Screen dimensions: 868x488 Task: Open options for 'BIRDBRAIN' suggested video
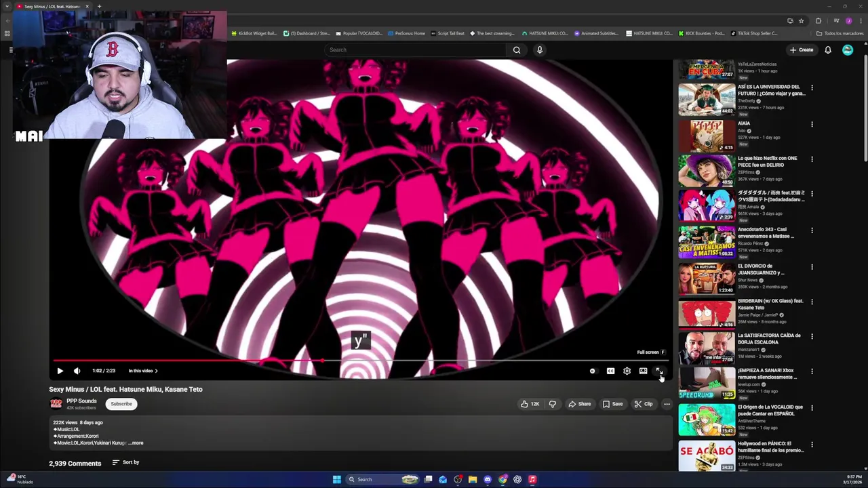click(812, 302)
